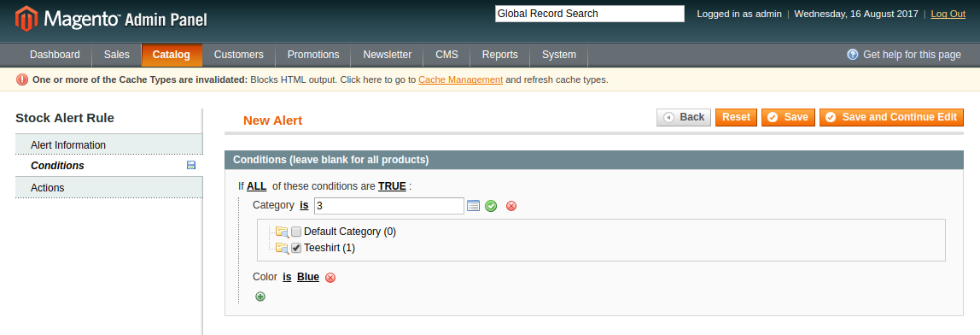Click the Save button
980x335 pixels.
pos(788,117)
